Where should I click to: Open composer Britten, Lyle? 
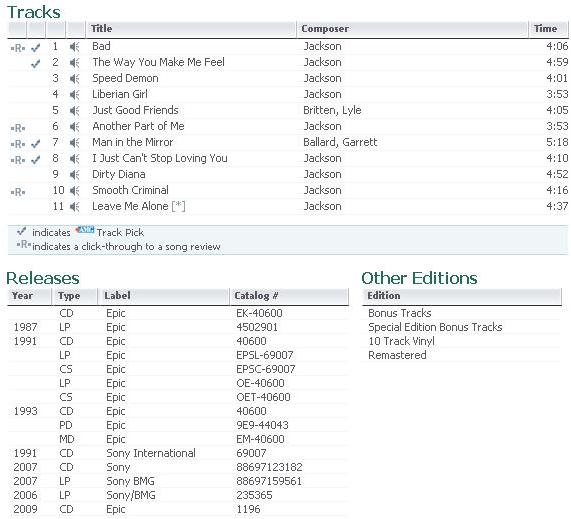click(332, 110)
